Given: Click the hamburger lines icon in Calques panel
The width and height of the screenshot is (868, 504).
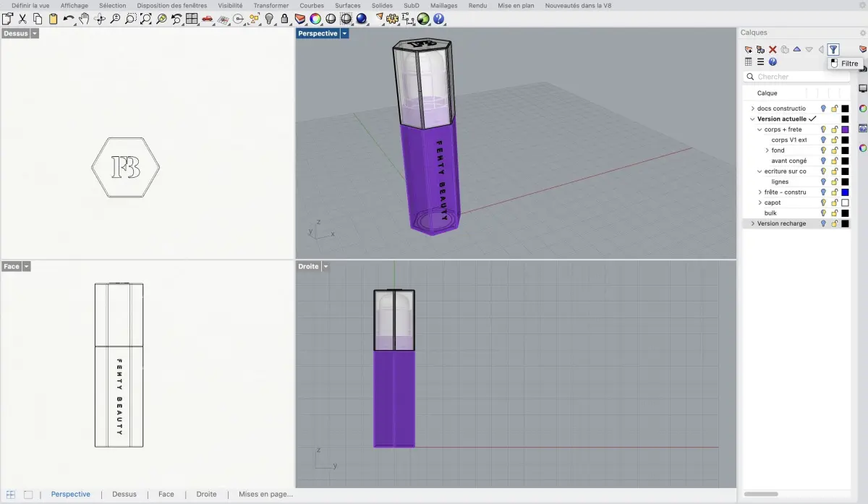Looking at the screenshot, I should (761, 61).
